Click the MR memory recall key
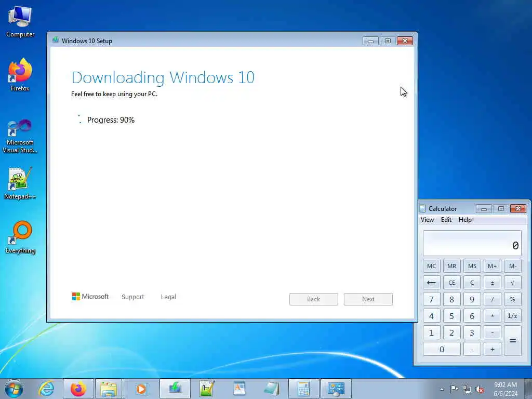This screenshot has width=532, height=399. (x=451, y=266)
